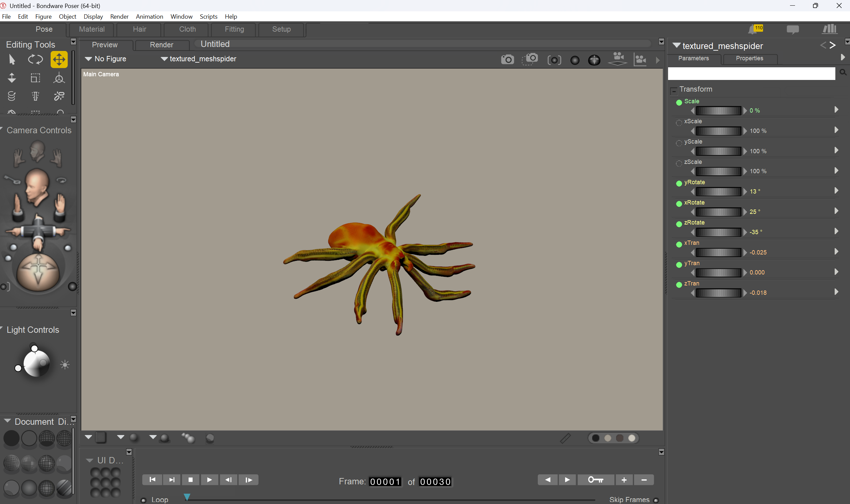Toggle the yScale animation indicator circle
This screenshot has width=850, height=504.
679,143
